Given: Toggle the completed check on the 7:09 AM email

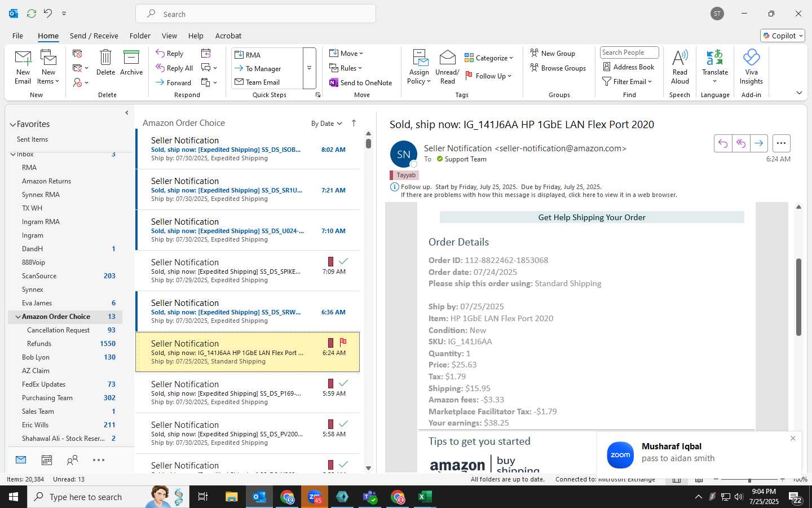Looking at the screenshot, I should click(x=343, y=261).
